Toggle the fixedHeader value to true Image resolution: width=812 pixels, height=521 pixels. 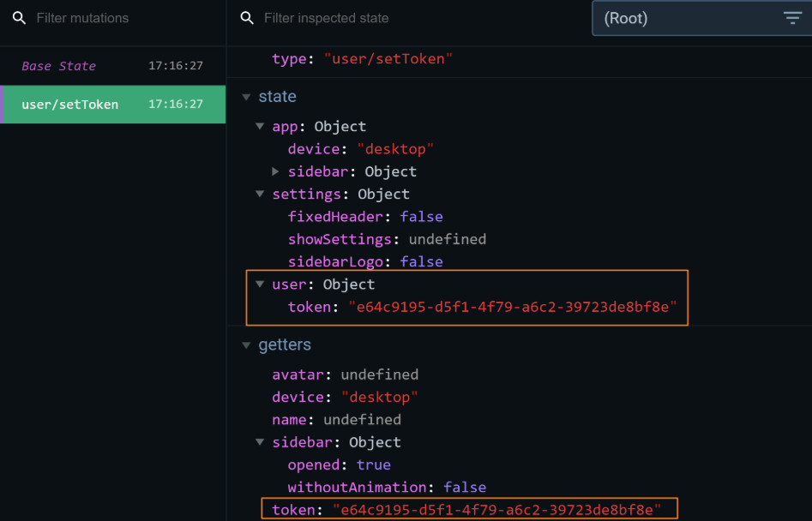(422, 216)
